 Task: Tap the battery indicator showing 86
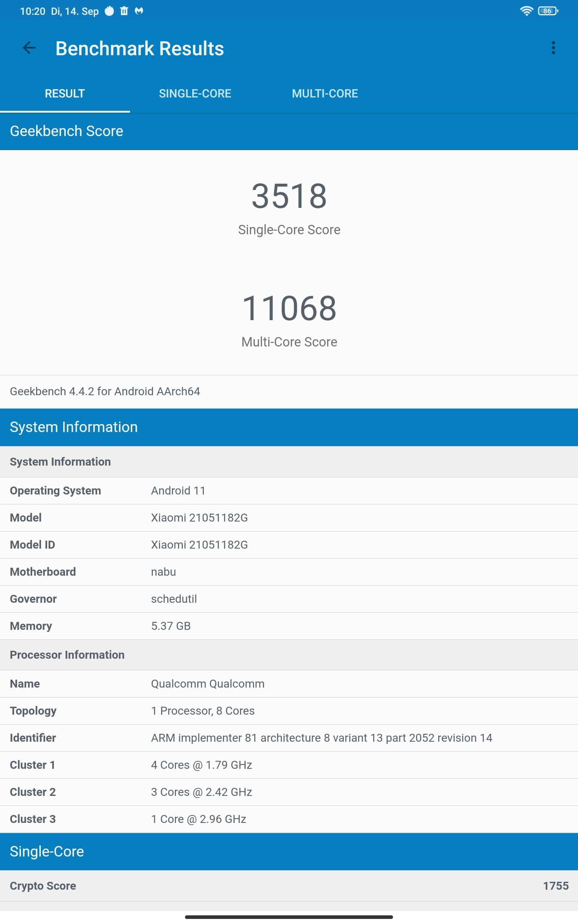tap(548, 11)
